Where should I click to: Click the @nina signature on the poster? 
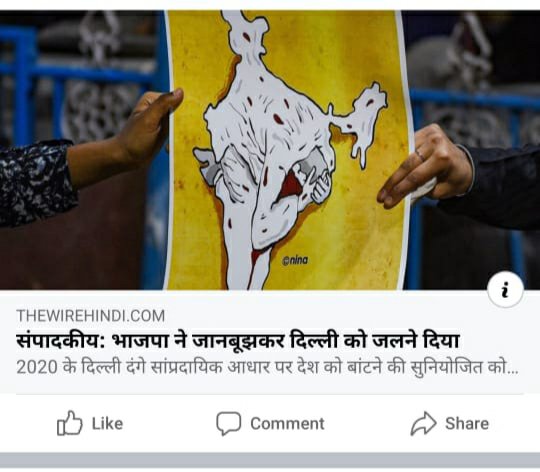(x=295, y=260)
